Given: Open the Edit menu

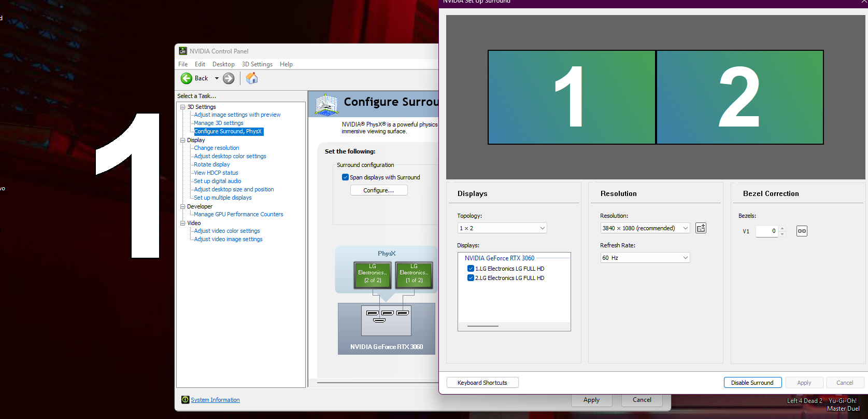Looking at the screenshot, I should click(x=200, y=64).
